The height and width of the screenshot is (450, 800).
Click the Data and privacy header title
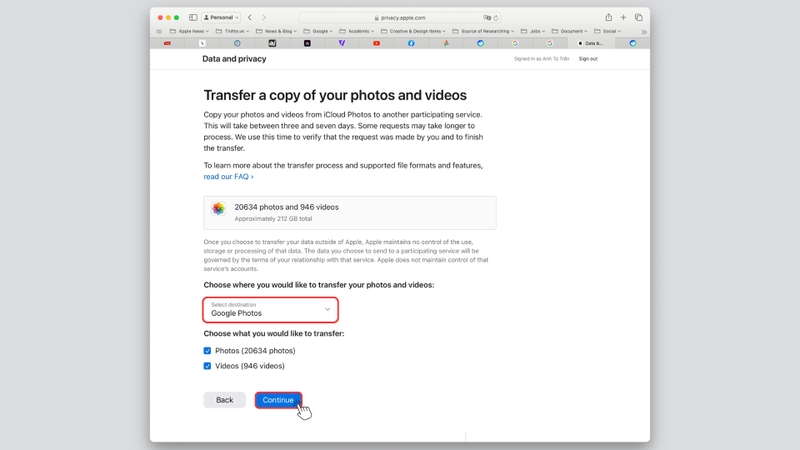click(234, 59)
